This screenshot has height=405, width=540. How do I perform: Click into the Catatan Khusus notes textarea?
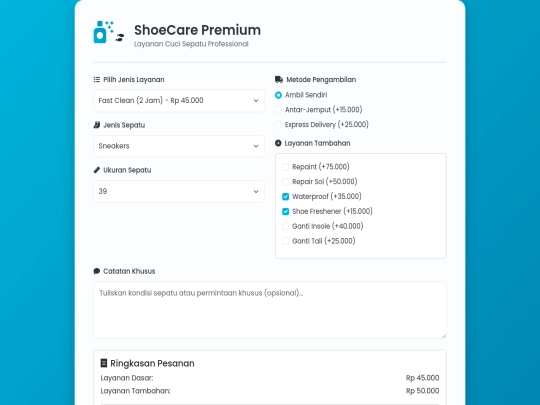point(270,310)
